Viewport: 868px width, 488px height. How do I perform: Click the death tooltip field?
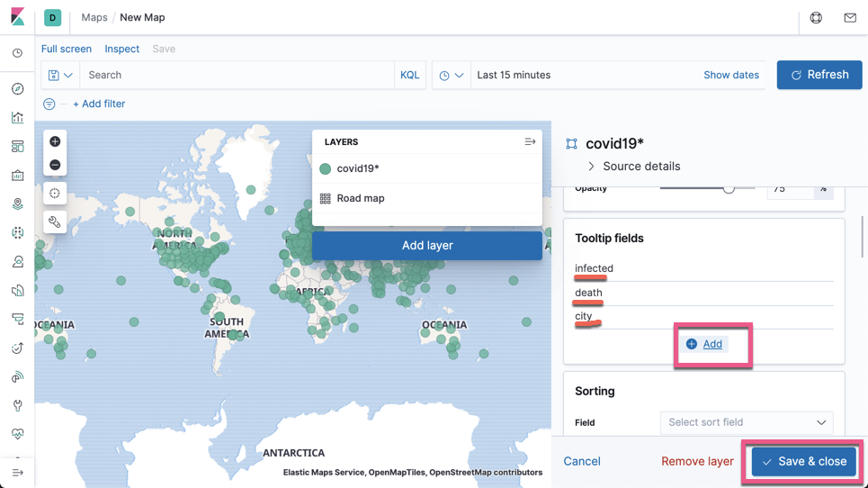[x=588, y=293]
